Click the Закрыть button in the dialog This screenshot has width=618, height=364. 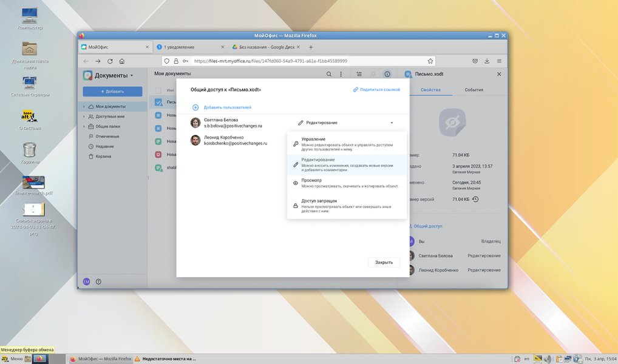click(384, 262)
